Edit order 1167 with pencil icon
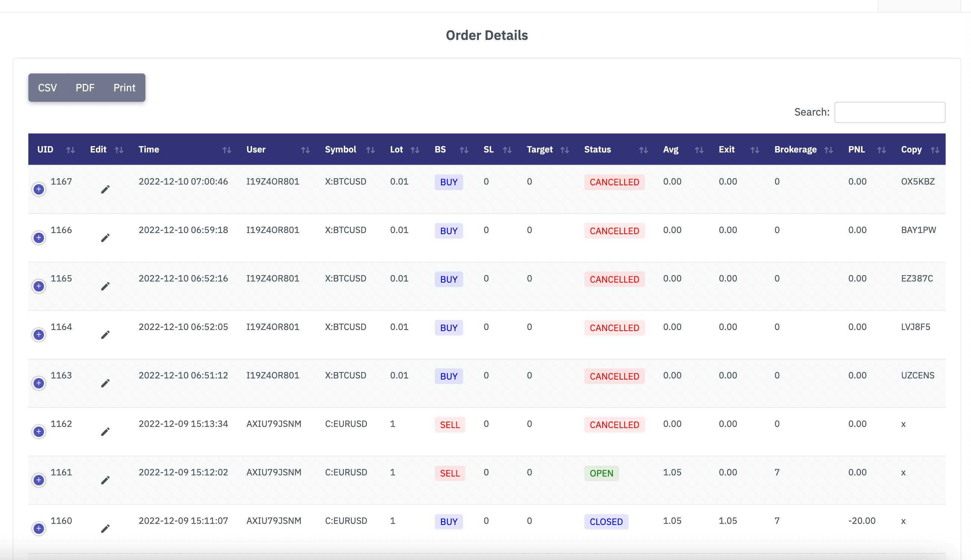The height and width of the screenshot is (560, 971). pyautogui.click(x=106, y=189)
